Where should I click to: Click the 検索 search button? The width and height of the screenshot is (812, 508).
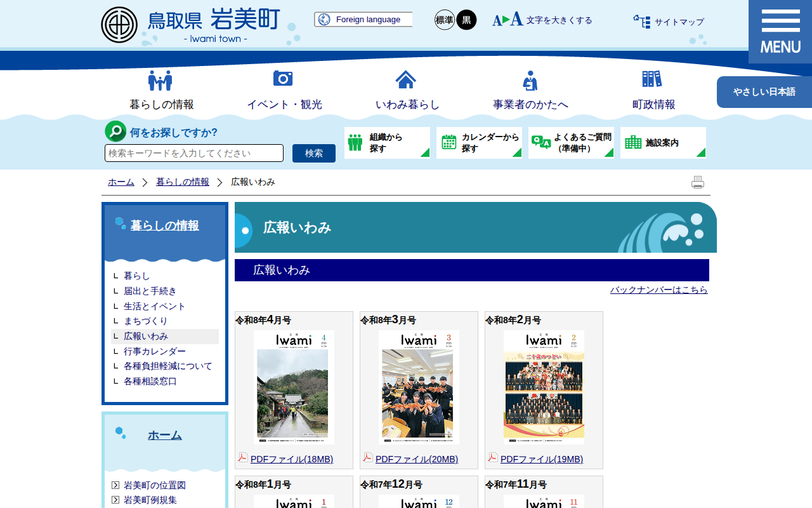(314, 153)
